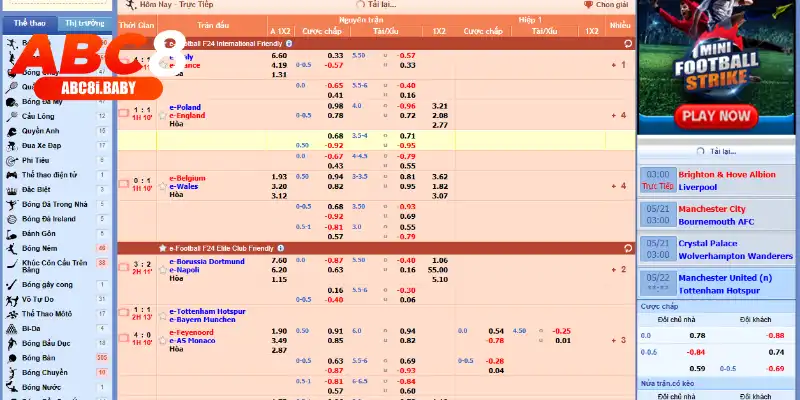Click the Đua Xe Đạp cycling icon

[11, 145]
